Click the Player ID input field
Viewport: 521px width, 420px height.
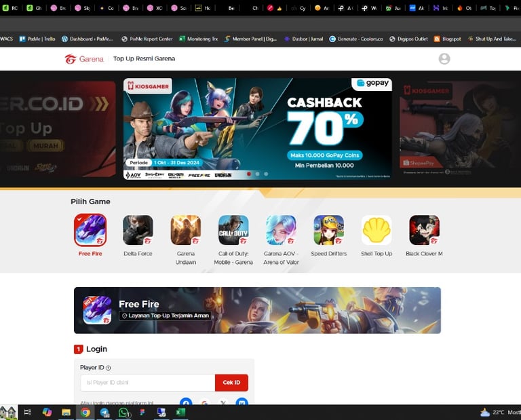click(148, 383)
